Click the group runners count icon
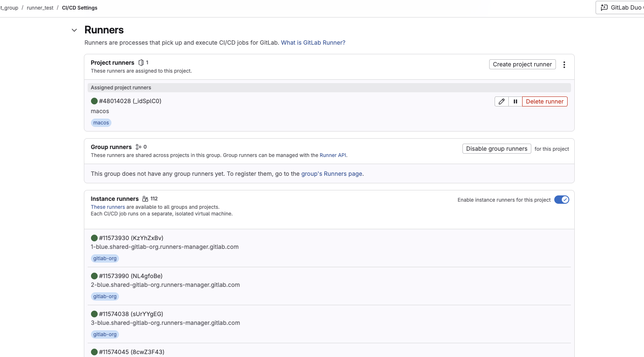The height and width of the screenshot is (357, 644). point(138,147)
